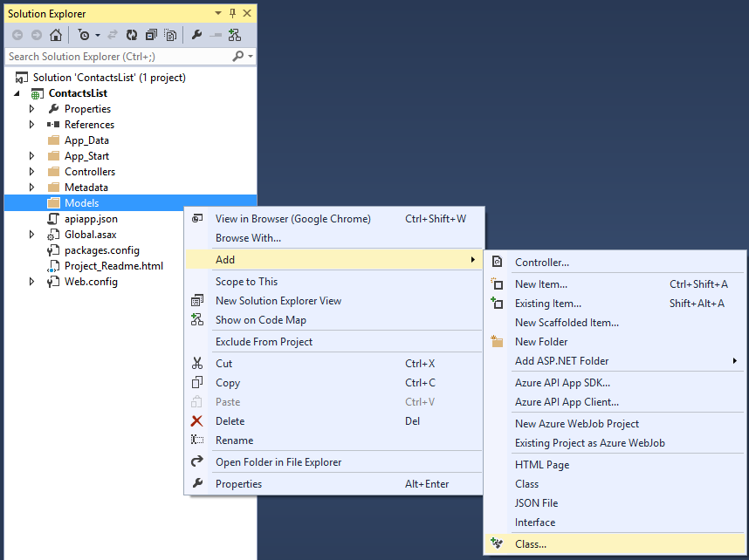
Task: Click the Forward arrow in Solution Explorer toolbar
Action: click(x=37, y=35)
